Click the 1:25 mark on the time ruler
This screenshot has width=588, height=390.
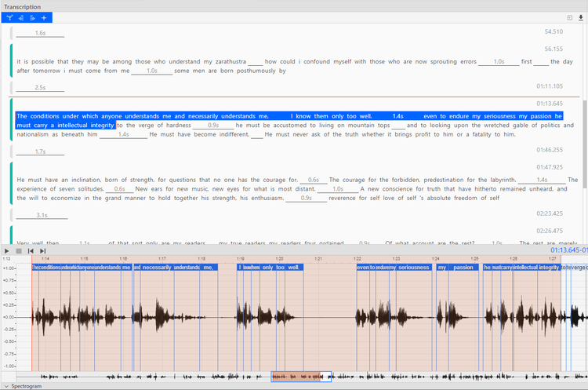pyautogui.click(x=474, y=259)
